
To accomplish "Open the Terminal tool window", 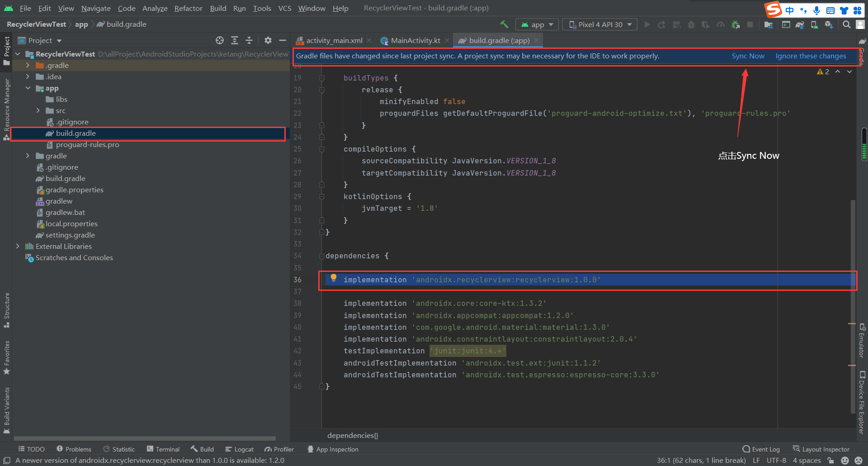I will 163,449.
